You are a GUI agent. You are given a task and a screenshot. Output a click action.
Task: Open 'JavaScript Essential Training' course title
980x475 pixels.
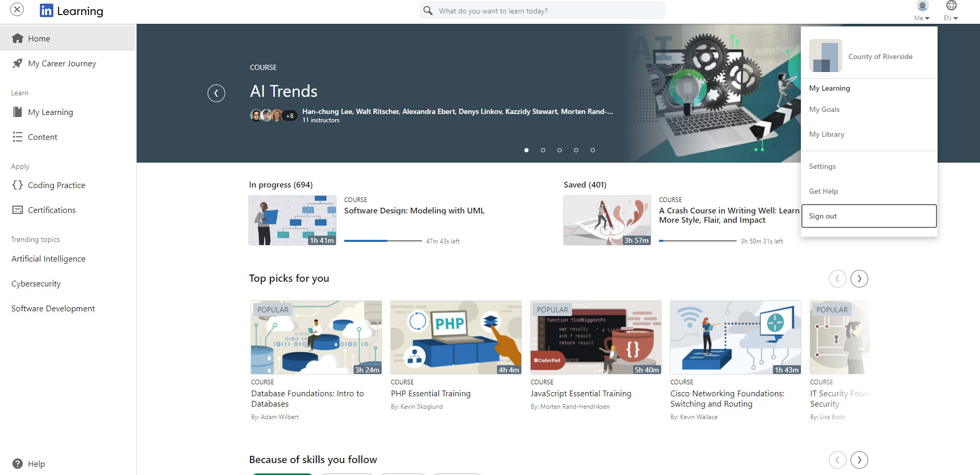point(581,393)
